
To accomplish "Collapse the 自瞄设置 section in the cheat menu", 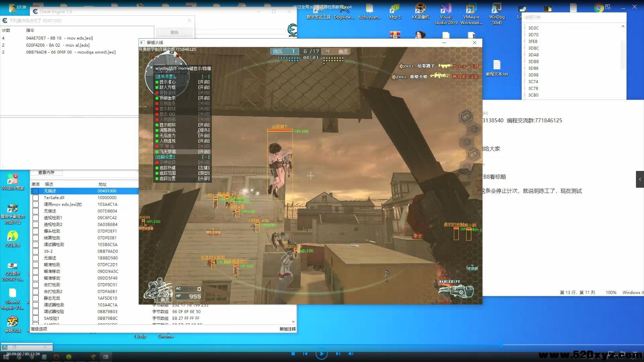I will pyautogui.click(x=206, y=157).
